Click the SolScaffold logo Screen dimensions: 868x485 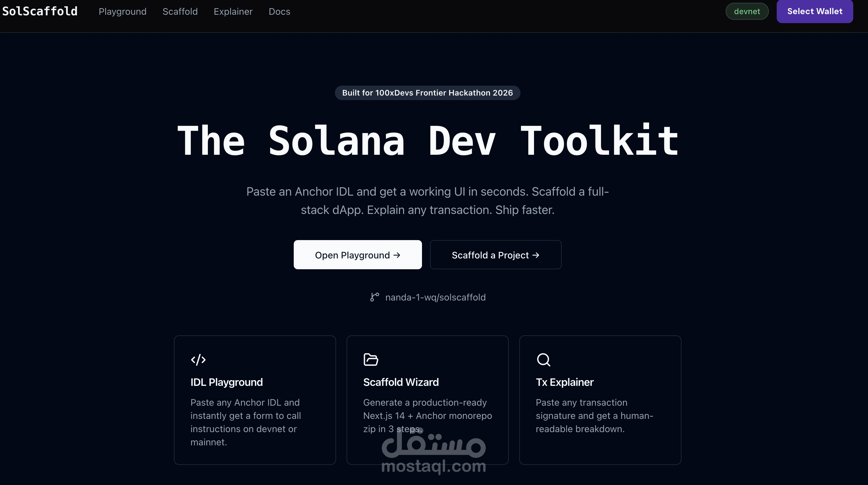pos(40,11)
